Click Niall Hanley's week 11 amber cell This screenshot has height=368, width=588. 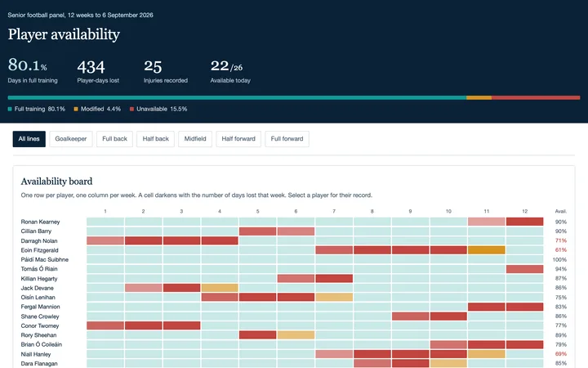(x=487, y=354)
